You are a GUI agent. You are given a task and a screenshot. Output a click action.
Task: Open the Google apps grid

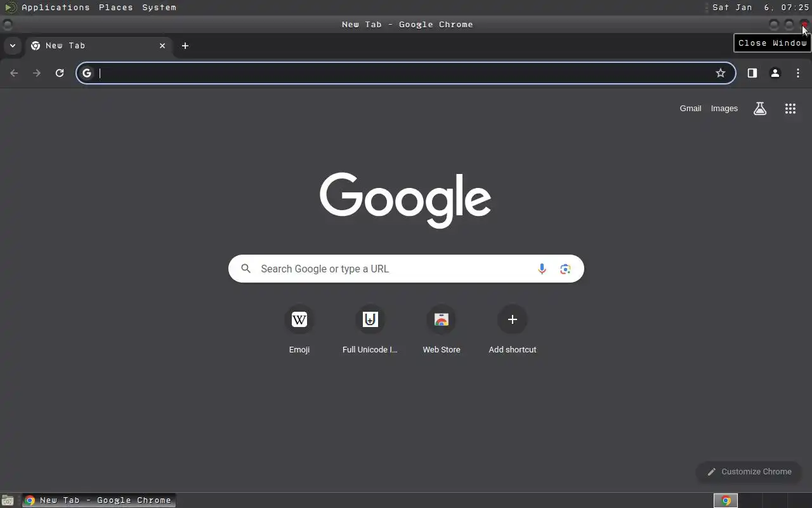(x=790, y=109)
